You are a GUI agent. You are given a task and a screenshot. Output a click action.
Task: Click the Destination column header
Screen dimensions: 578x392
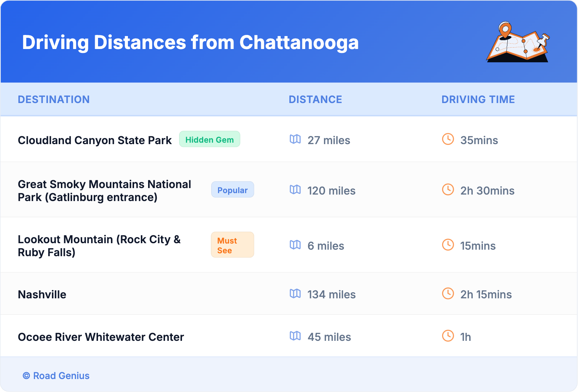[54, 99]
